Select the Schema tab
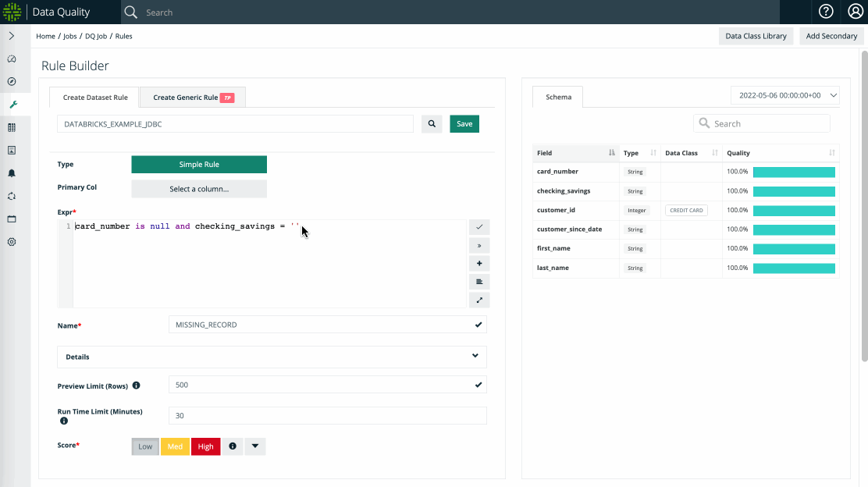868x487 pixels. [x=558, y=98]
